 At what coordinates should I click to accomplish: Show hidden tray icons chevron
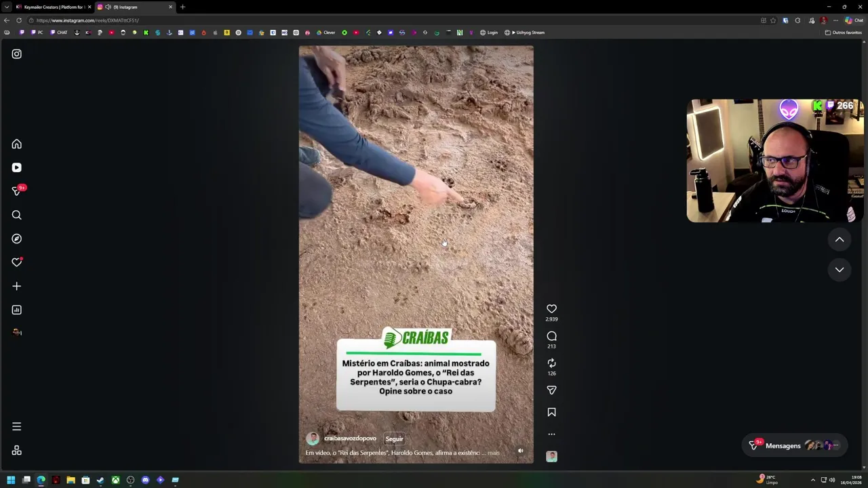click(812, 480)
